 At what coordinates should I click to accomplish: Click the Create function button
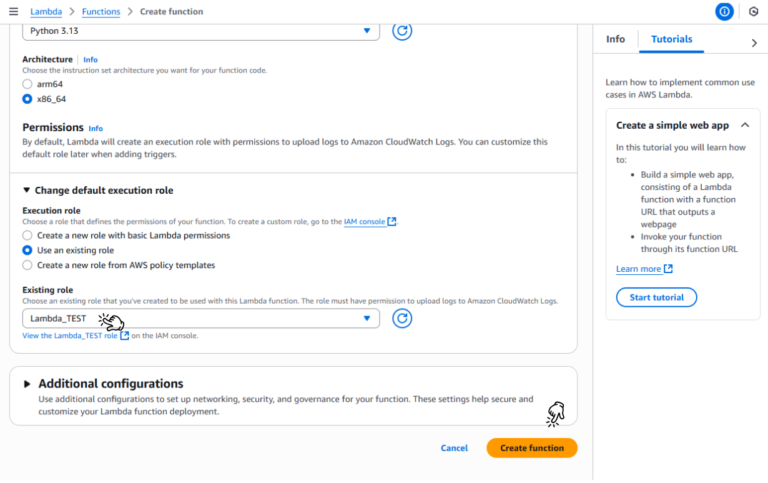click(x=531, y=448)
